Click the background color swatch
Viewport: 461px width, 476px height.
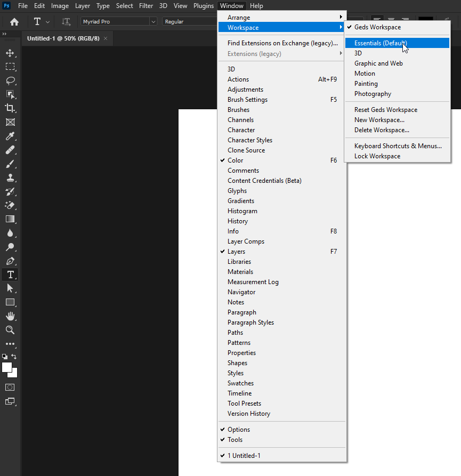(14, 374)
